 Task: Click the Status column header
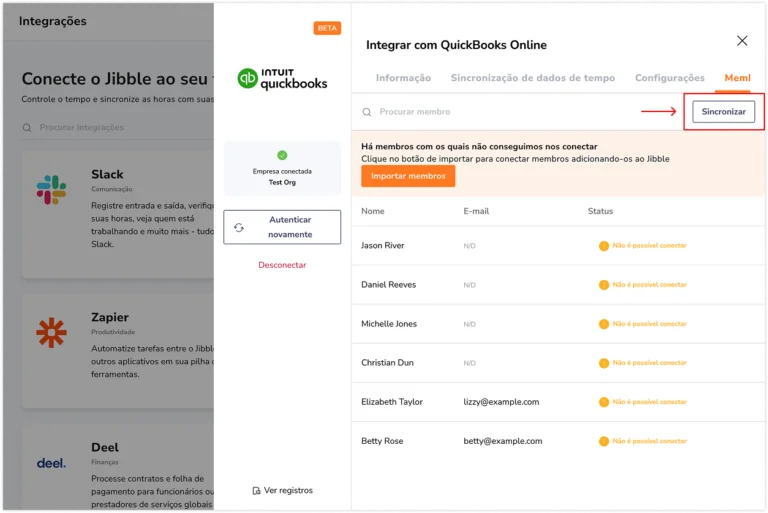click(x=600, y=211)
